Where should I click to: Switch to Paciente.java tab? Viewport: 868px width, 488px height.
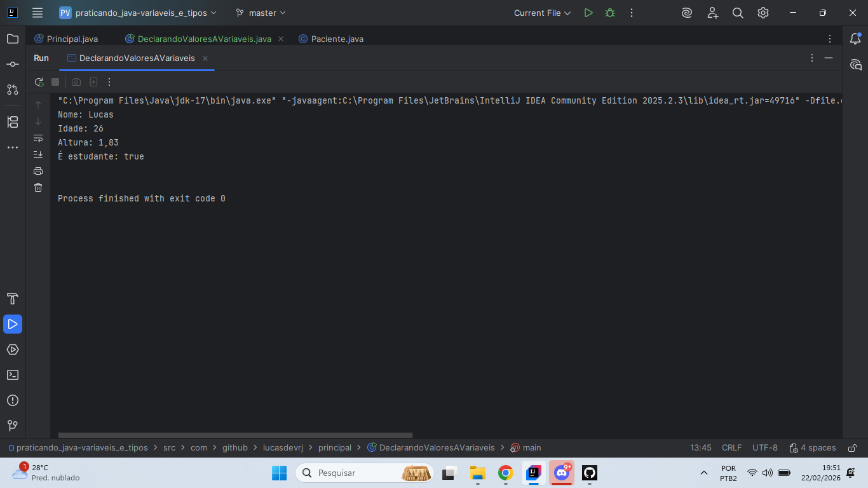point(331,39)
